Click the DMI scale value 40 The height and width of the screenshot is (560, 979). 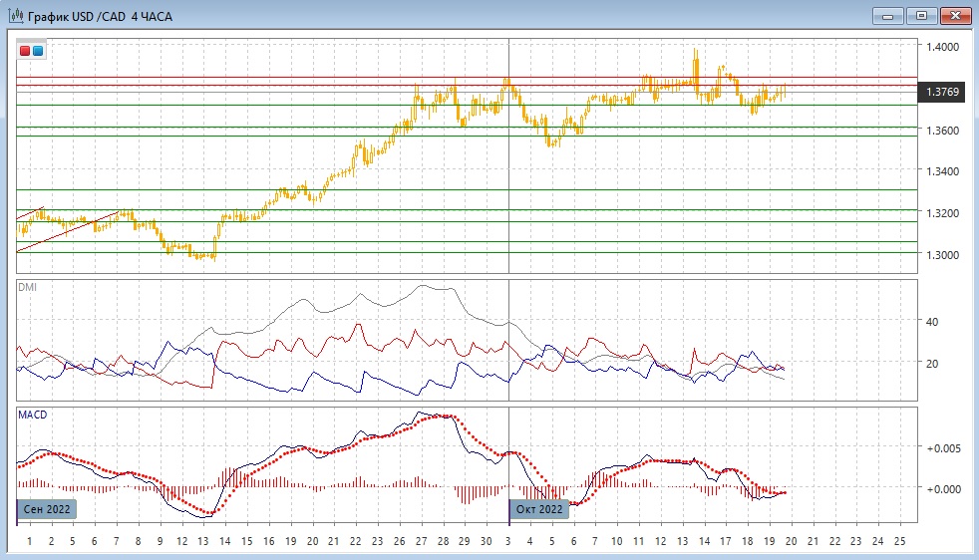(933, 322)
